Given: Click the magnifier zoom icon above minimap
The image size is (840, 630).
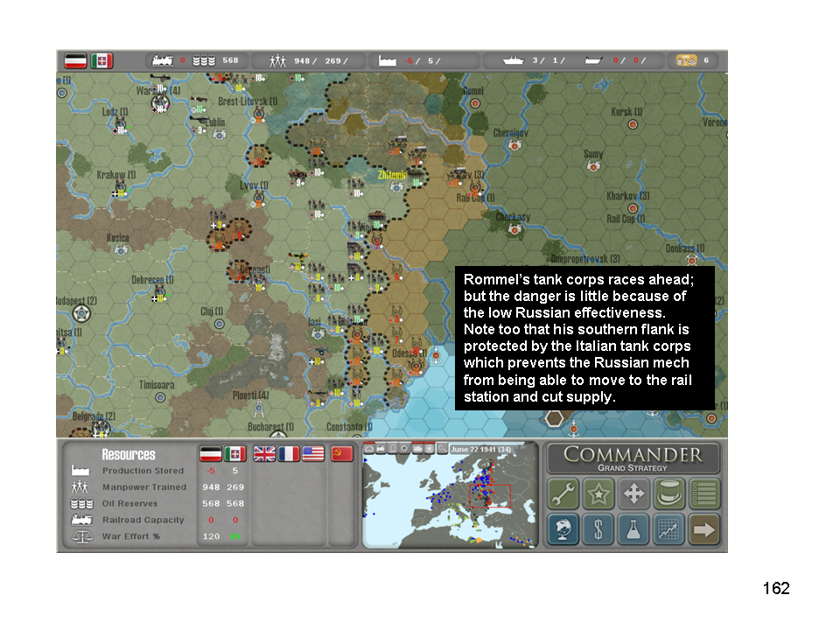Looking at the screenshot, I should [x=442, y=449].
